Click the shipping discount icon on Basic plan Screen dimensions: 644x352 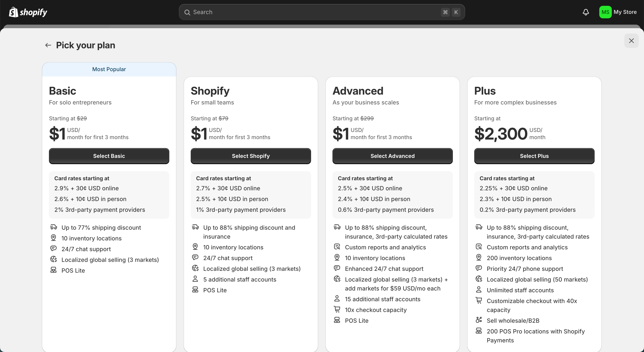(54, 227)
